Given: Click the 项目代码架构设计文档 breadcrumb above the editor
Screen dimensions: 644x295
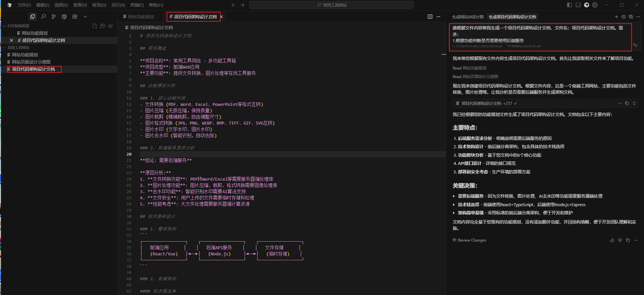Looking at the screenshot, I should click(x=149, y=28).
